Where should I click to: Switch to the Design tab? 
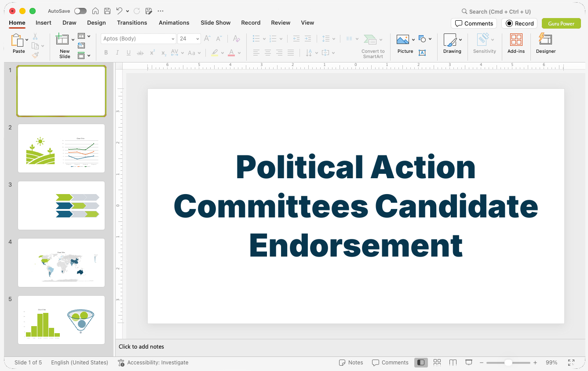tap(96, 23)
